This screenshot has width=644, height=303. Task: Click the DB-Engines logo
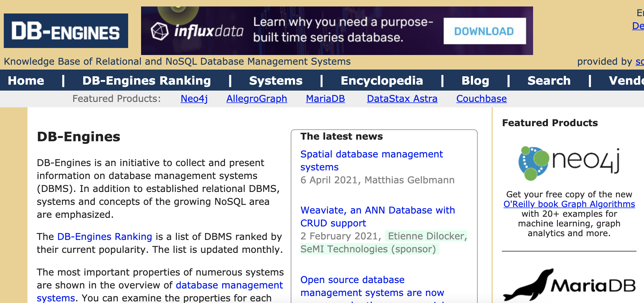pyautogui.click(x=66, y=31)
